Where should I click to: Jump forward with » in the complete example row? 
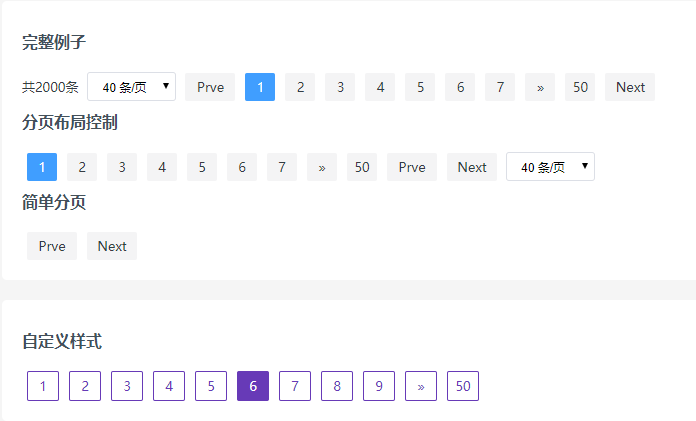click(540, 87)
